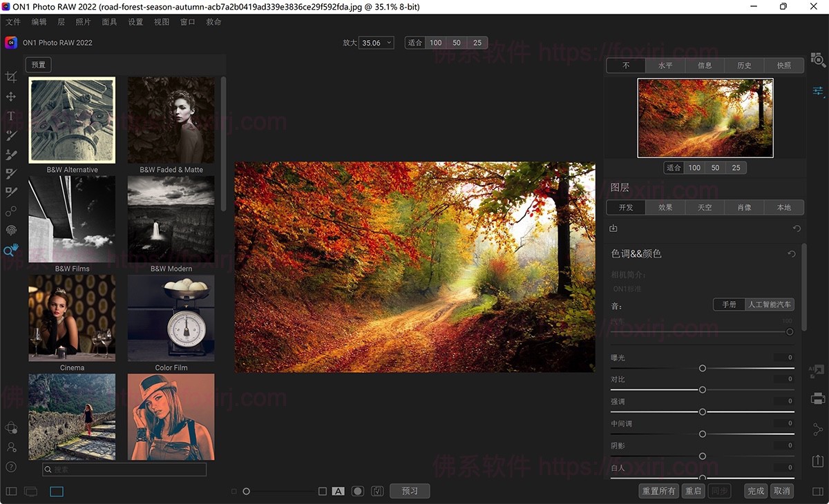The image size is (829, 504).
Task: Click the 重置所有 button
Action: [x=658, y=491]
